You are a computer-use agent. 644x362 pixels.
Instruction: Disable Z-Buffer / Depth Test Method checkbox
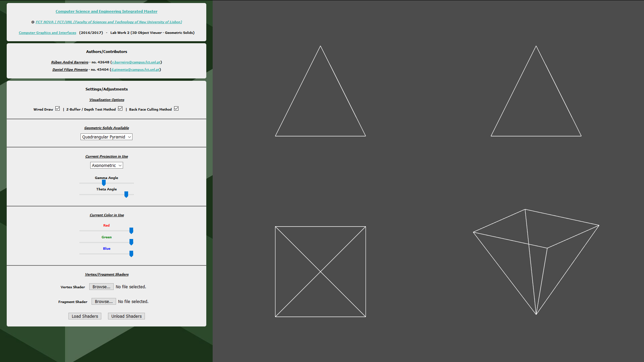click(x=120, y=109)
